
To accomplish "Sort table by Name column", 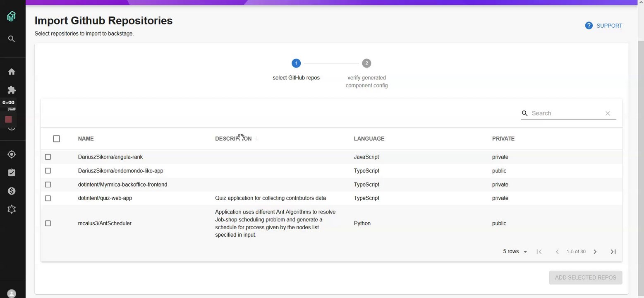I will click(86, 139).
